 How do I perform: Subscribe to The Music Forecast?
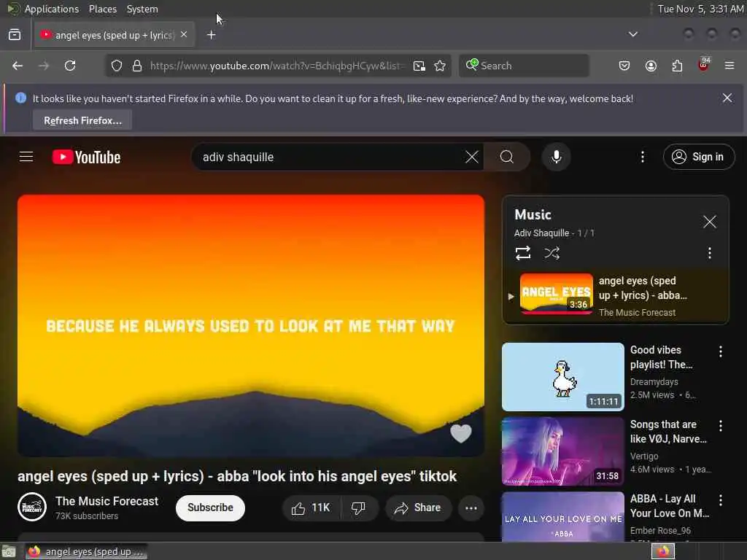[x=210, y=508]
